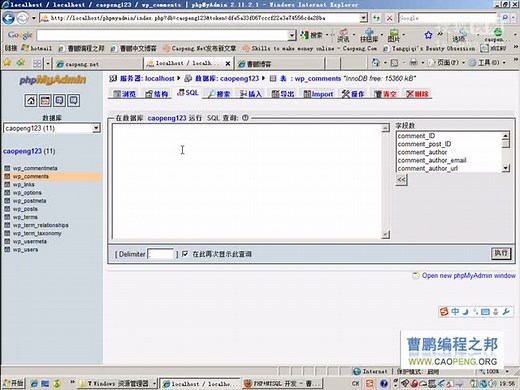The width and height of the screenshot is (520, 390).
Task: Click the input method wrench settings icon
Action: click(506, 312)
